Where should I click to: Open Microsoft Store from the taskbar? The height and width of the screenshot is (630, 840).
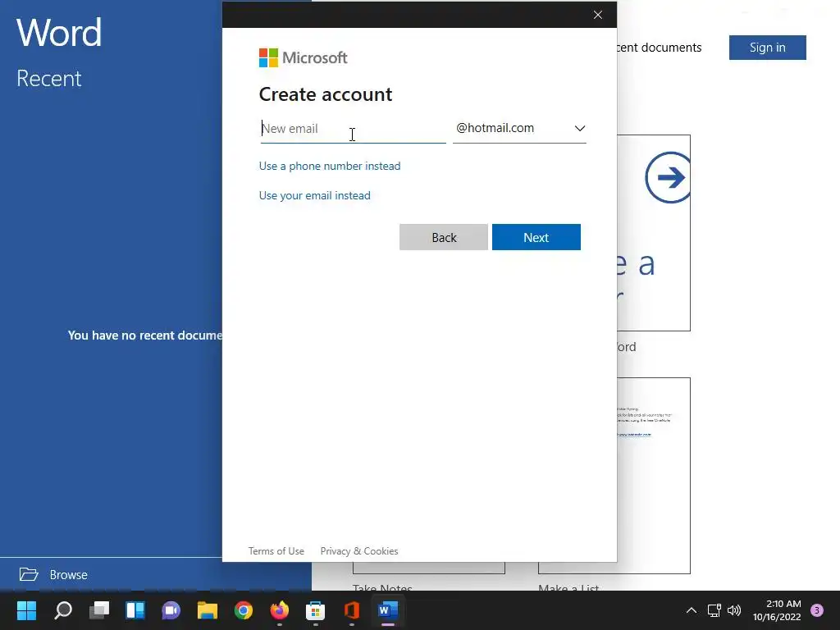pyautogui.click(x=315, y=610)
